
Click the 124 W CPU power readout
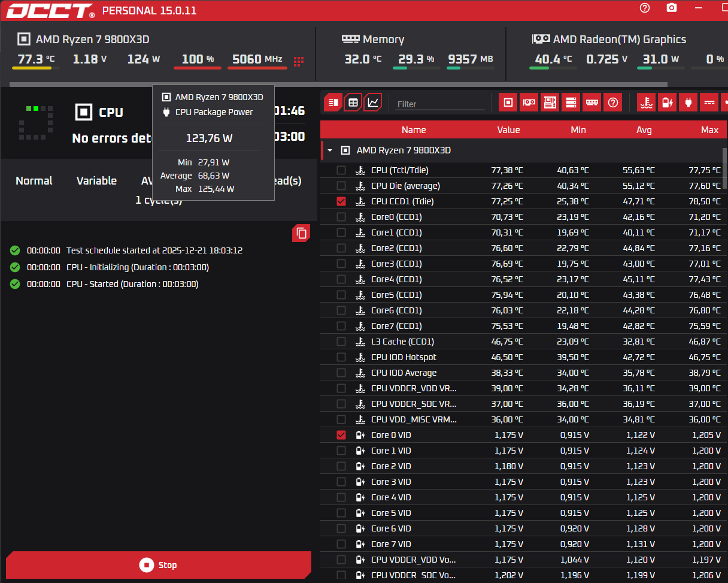point(144,59)
